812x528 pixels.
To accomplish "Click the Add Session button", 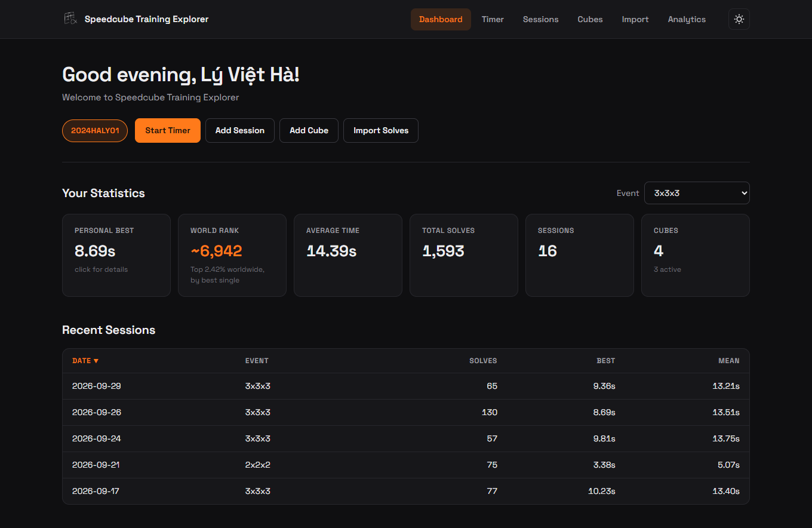I will [x=240, y=130].
